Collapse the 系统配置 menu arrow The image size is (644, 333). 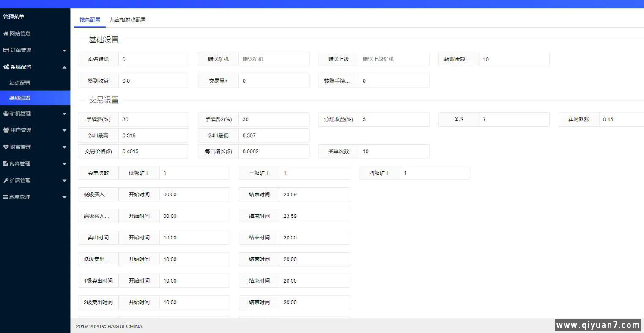click(x=64, y=67)
